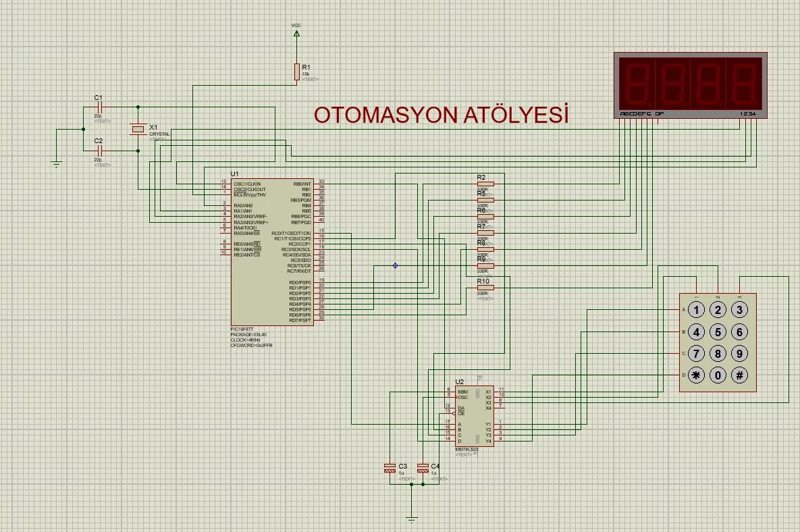Click the VCC power terminal

[296, 31]
